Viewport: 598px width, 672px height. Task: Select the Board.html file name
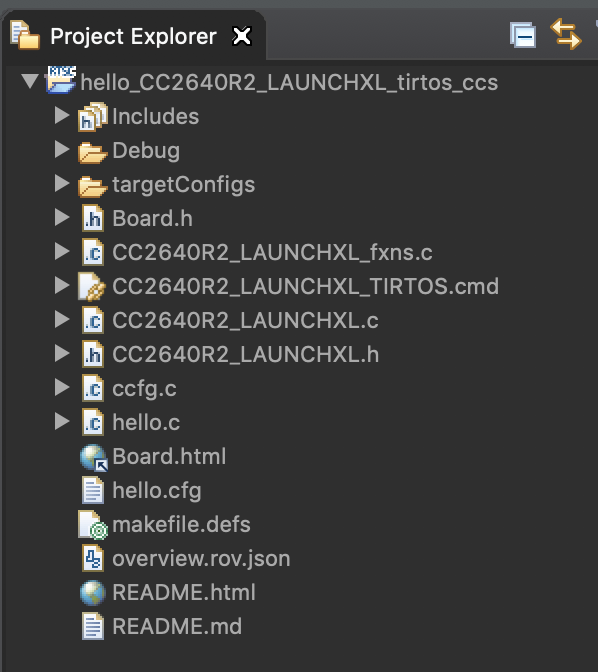(x=169, y=456)
